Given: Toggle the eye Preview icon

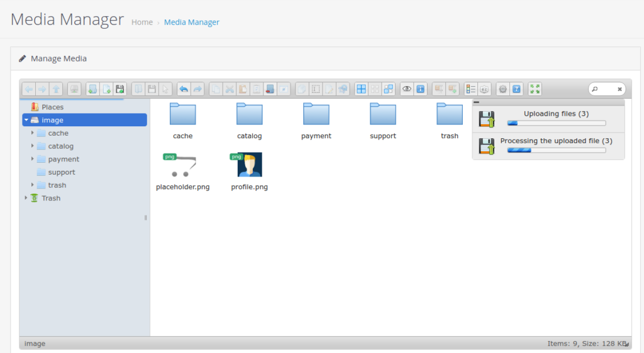Looking at the screenshot, I should [x=407, y=89].
